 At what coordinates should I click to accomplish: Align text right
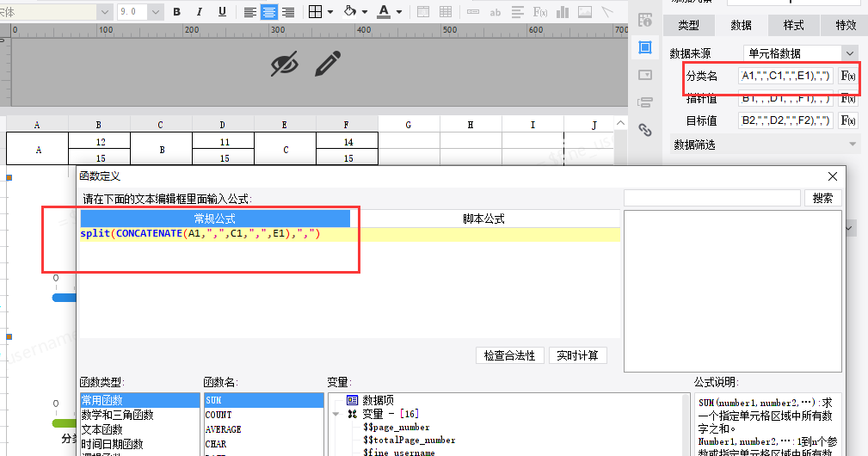point(288,12)
